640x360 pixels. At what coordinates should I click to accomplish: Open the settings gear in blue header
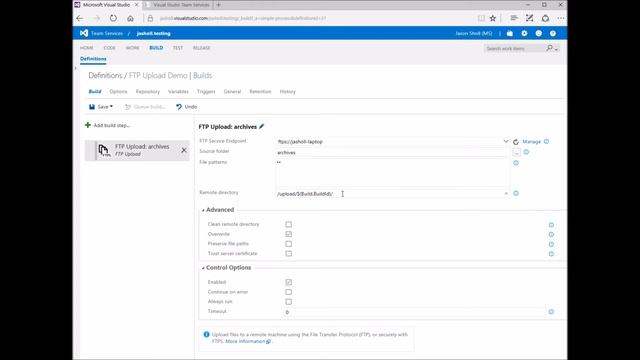(x=524, y=33)
